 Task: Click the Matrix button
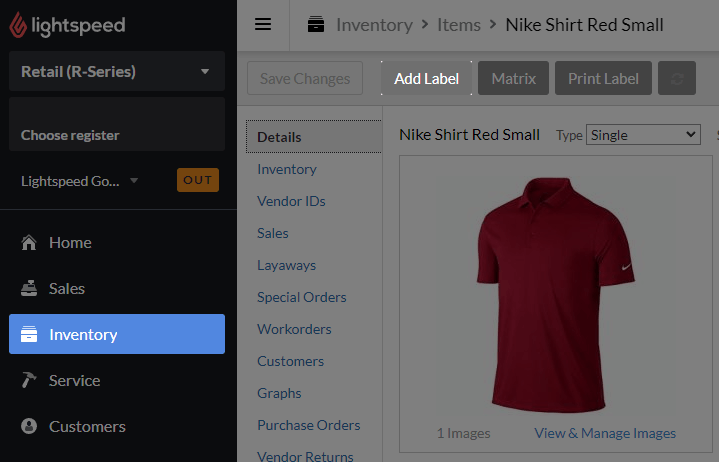[513, 78]
